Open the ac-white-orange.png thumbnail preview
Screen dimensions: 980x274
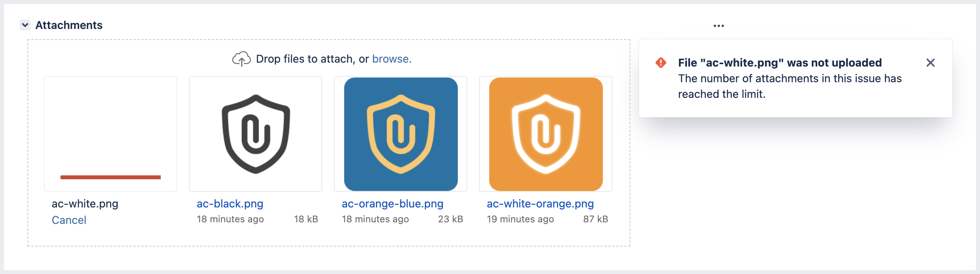coord(546,134)
